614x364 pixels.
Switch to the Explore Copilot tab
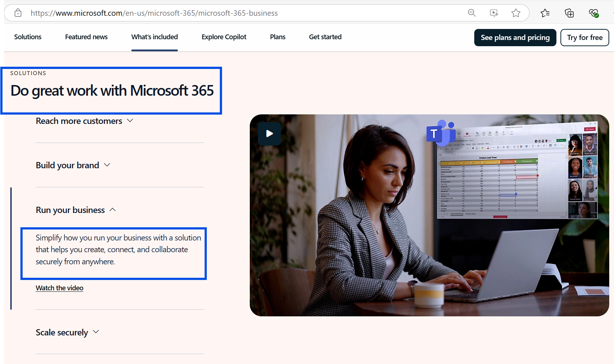[x=224, y=37]
